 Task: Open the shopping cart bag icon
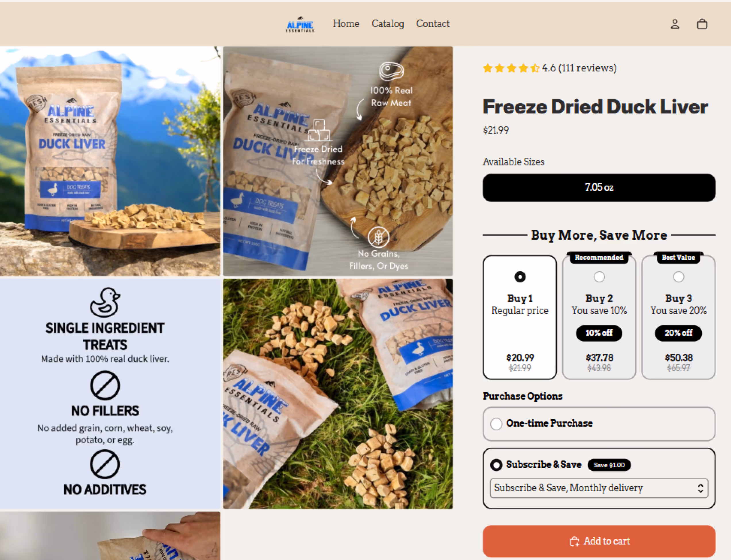702,24
